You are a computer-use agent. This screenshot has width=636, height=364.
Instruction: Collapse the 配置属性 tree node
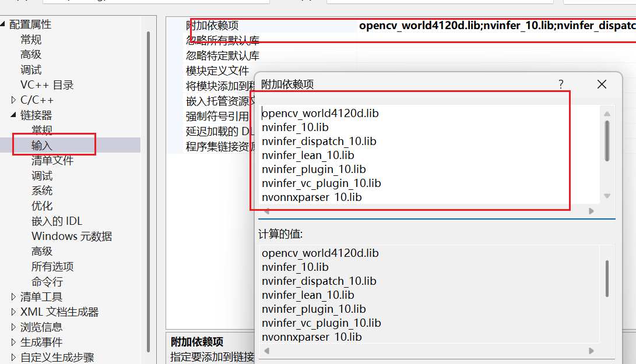pos(5,24)
